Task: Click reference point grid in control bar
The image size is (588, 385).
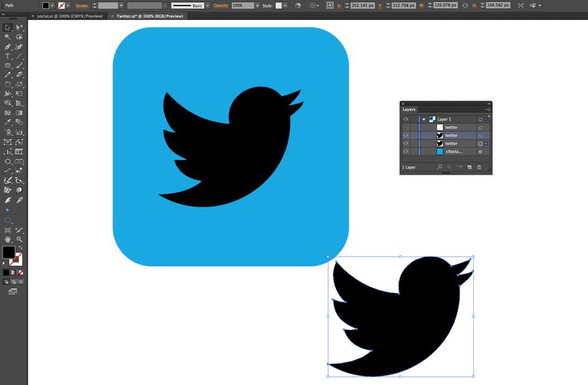Action: (x=330, y=5)
